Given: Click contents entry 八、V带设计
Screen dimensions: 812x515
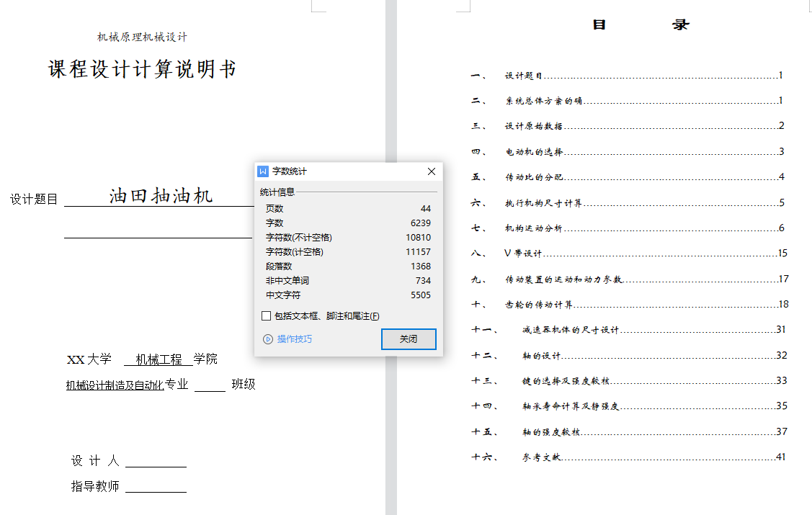Looking at the screenshot, I should click(629, 253).
